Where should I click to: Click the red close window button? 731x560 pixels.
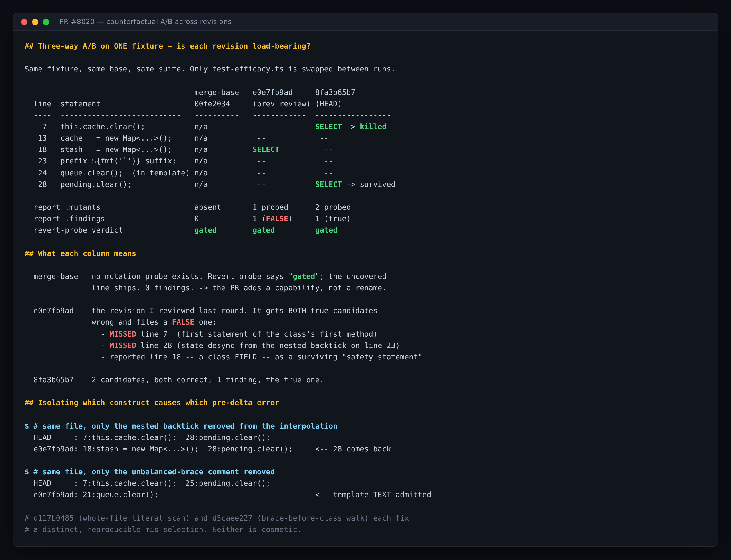(x=24, y=22)
